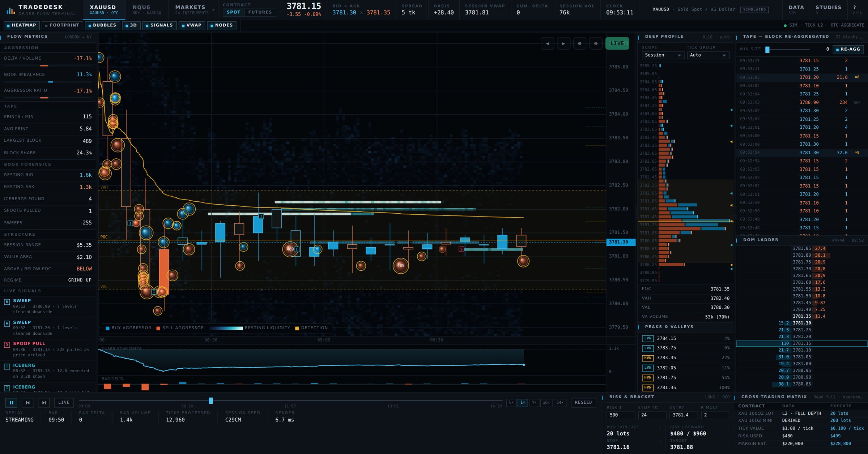Click the I icon of 08:52 Iceberg signal
868x454 pixels.
pyautogui.click(x=7, y=366)
